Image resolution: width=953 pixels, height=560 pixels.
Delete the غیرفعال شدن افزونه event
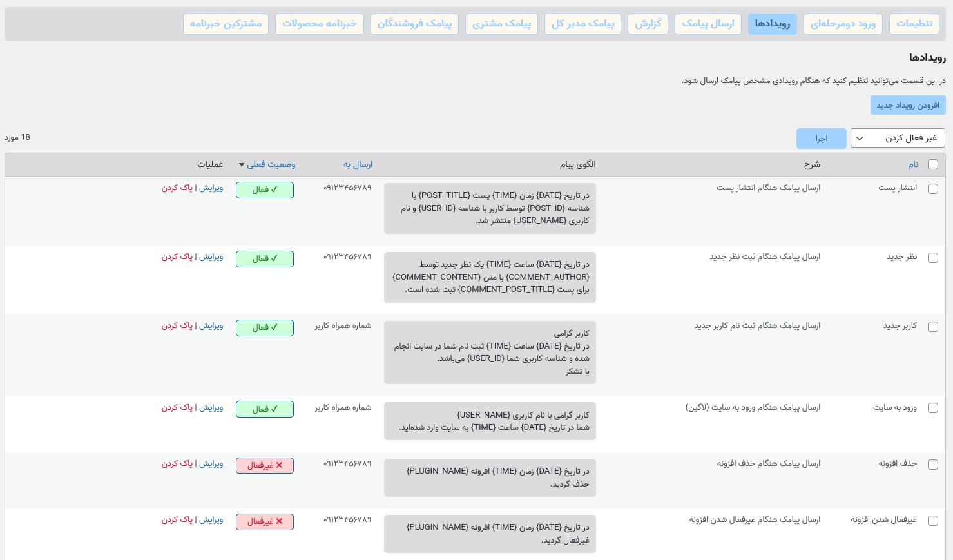point(177,519)
